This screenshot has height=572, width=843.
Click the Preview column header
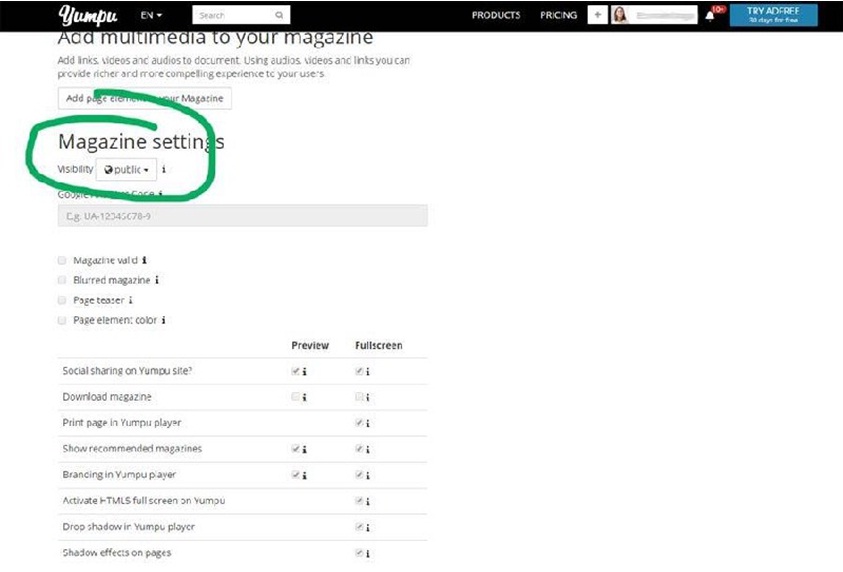310,346
